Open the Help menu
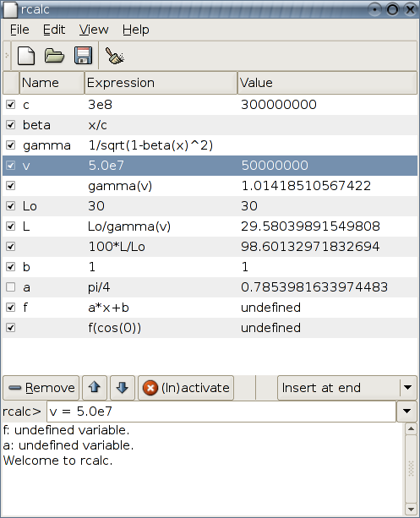This screenshot has width=420, height=518. (x=136, y=30)
